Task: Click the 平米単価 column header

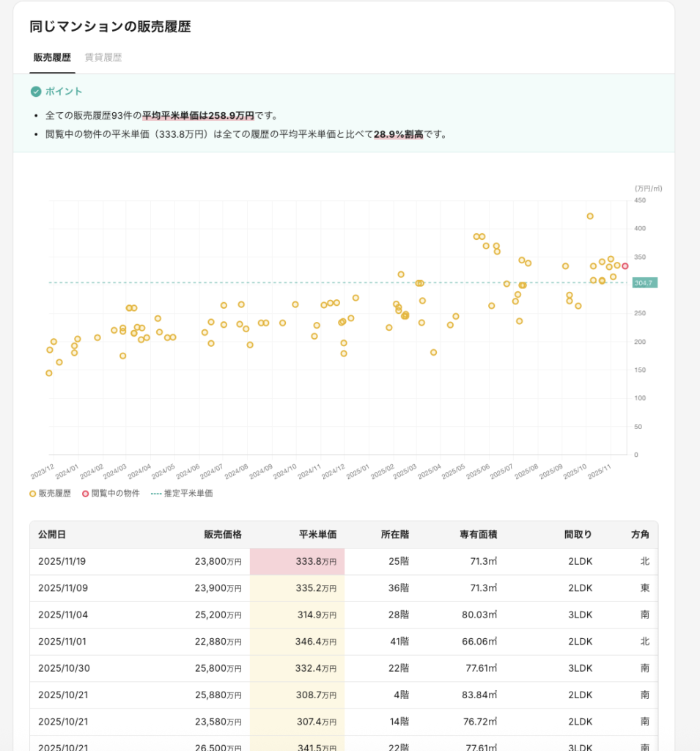Action: (x=317, y=535)
